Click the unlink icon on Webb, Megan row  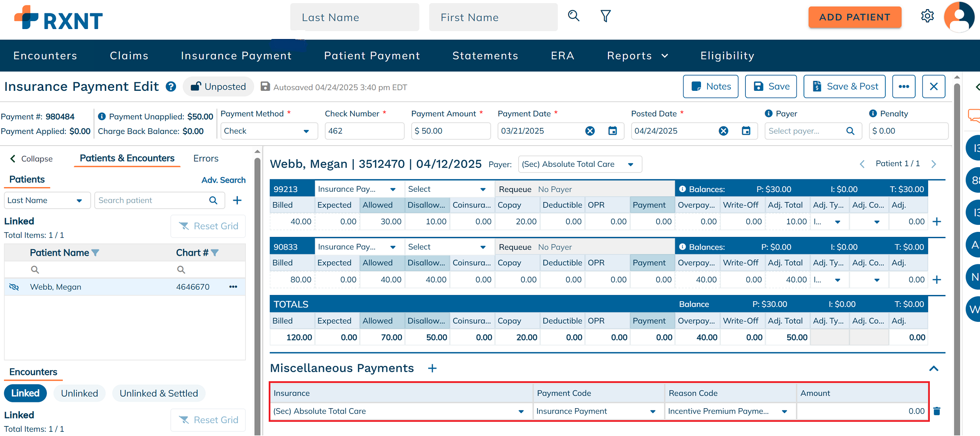pyautogui.click(x=14, y=287)
